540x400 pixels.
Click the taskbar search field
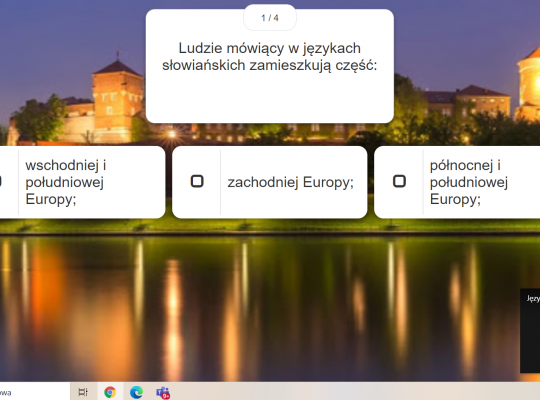(34, 392)
